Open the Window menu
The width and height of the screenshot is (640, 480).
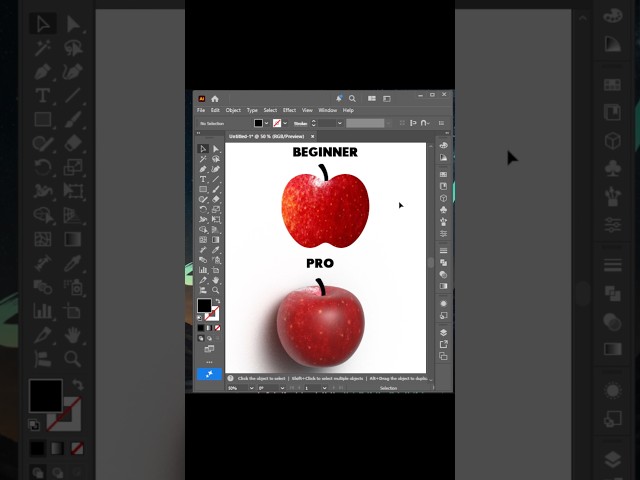327,110
